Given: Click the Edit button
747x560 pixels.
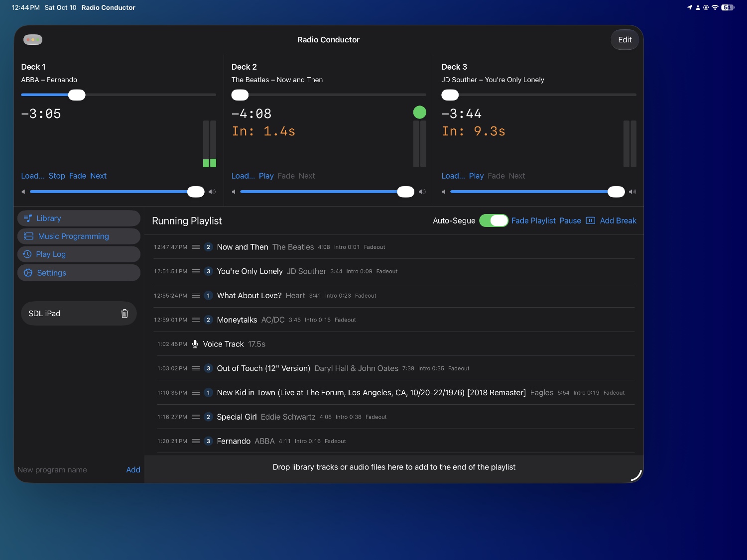Looking at the screenshot, I should click(624, 40).
